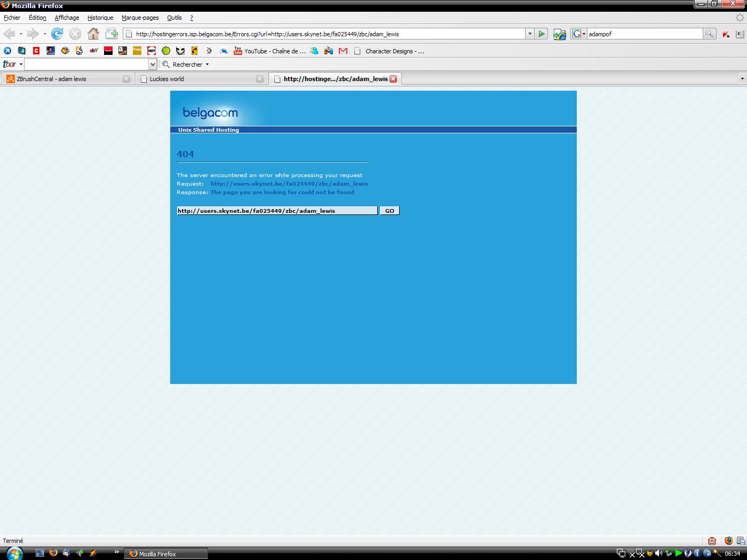Open the eBay bookmark
The height and width of the screenshot is (560, 747).
[94, 51]
